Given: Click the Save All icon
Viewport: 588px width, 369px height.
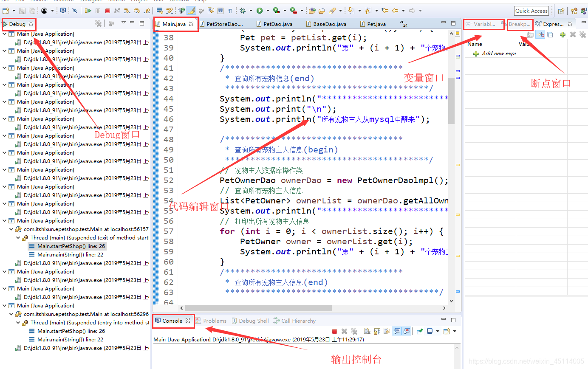Looking at the screenshot, I should tap(32, 11).
